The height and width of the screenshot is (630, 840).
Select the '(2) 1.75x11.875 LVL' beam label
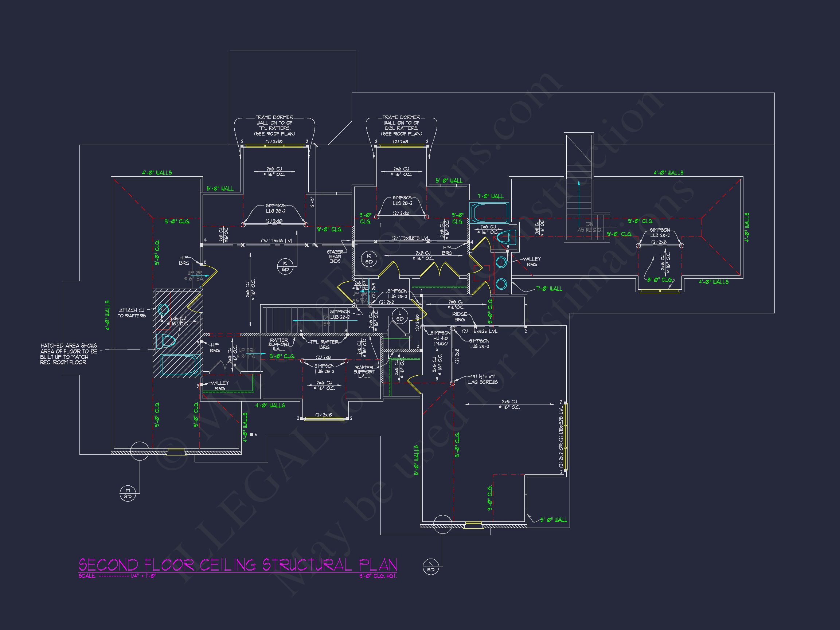pyautogui.click(x=411, y=238)
